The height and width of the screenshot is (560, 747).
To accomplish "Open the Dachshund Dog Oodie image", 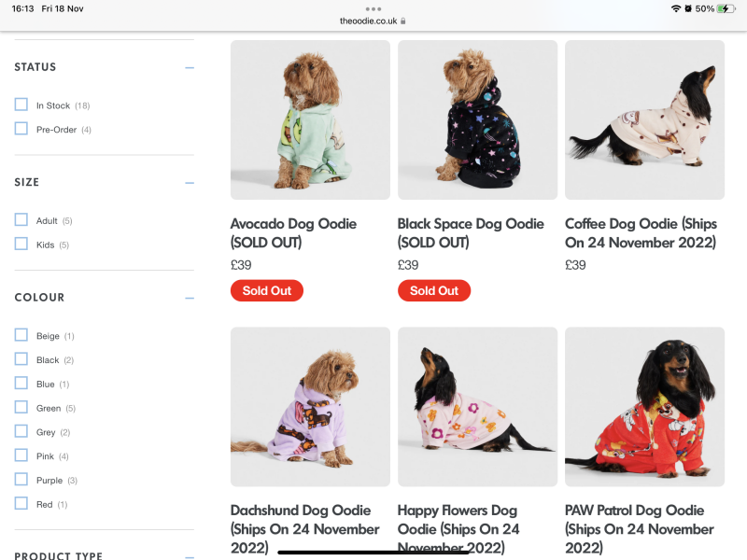I will point(310,407).
